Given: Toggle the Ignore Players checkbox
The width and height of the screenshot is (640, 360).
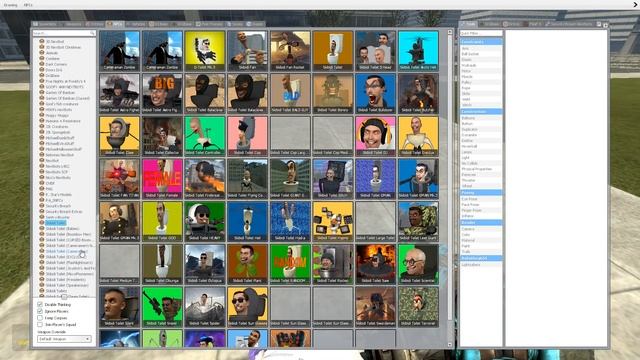Looking at the screenshot, I should (40, 311).
